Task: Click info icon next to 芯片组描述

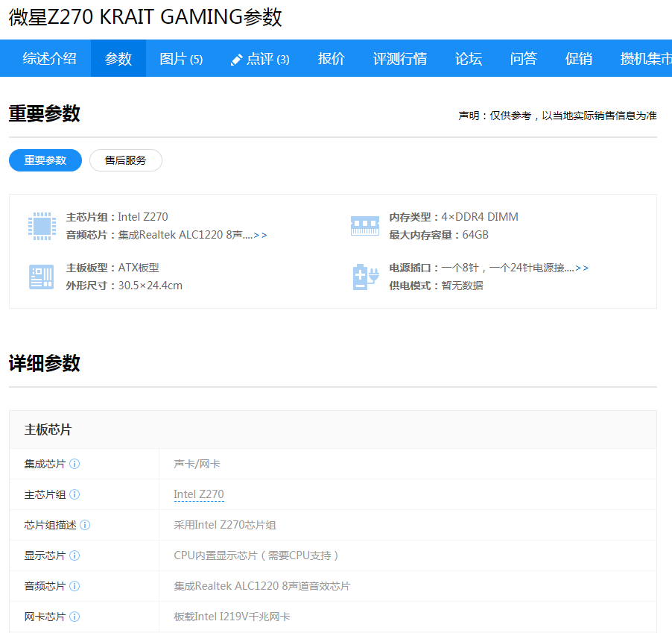Action: pyautogui.click(x=85, y=525)
